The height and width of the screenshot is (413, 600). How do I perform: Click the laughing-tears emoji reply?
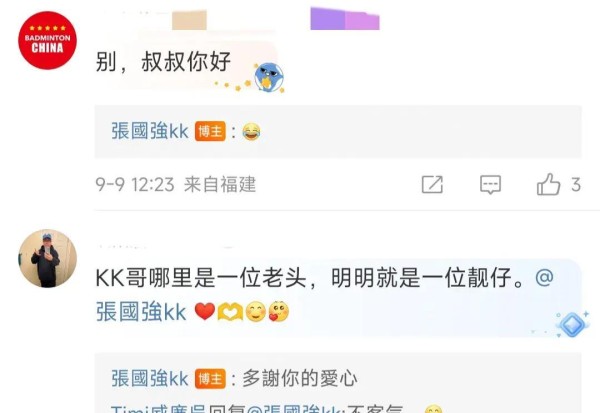tap(251, 132)
